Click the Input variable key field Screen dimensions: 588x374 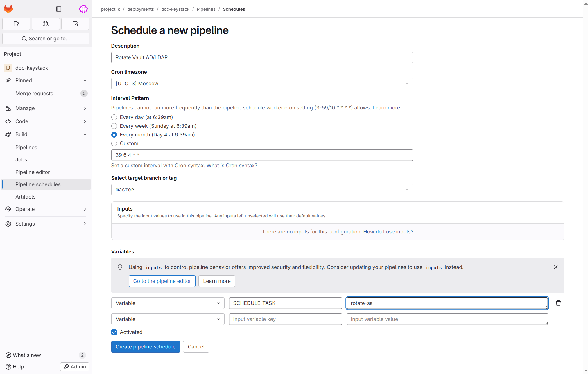tap(285, 319)
